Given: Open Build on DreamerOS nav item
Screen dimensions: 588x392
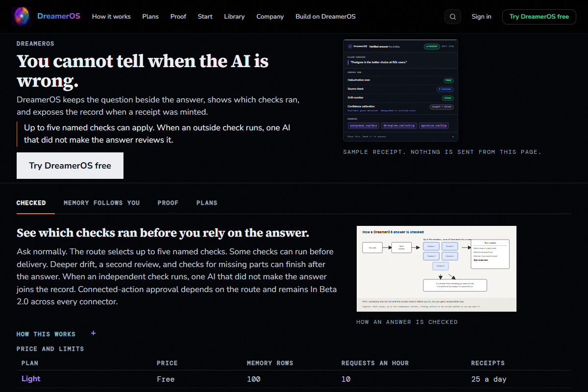Looking at the screenshot, I should (325, 17).
